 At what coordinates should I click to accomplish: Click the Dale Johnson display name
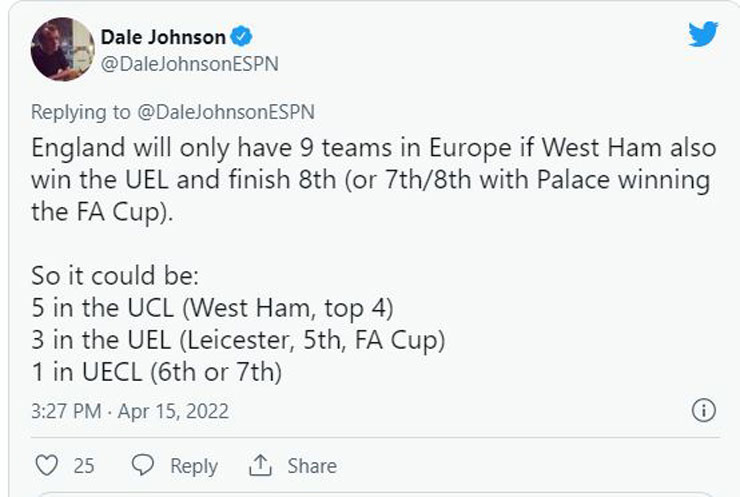coord(163,38)
